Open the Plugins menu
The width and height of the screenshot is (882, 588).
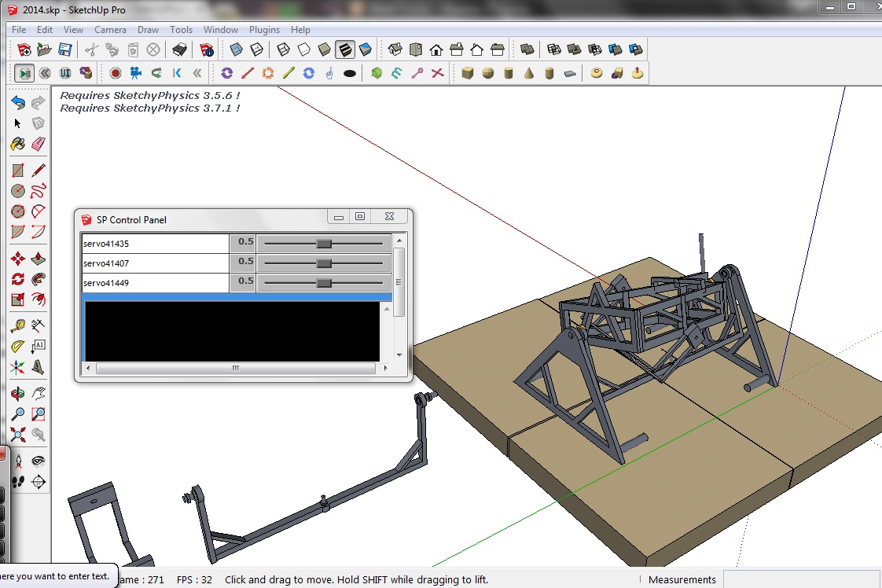[264, 30]
